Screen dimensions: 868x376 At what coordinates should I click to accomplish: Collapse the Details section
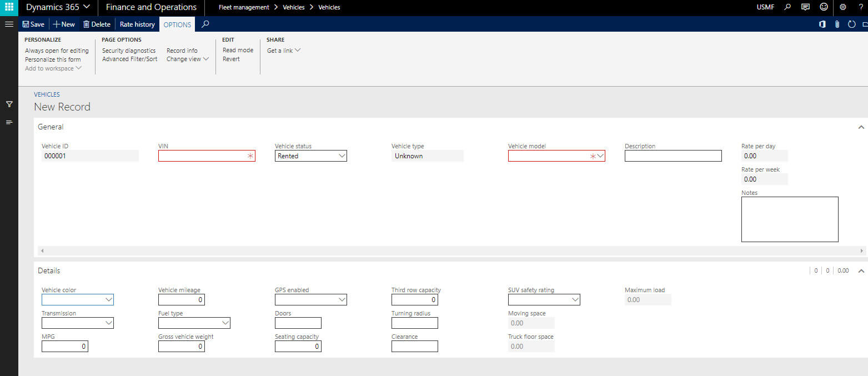click(861, 271)
